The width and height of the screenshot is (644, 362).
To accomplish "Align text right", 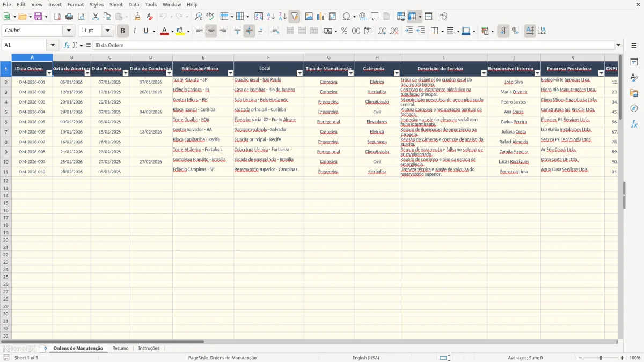I will coord(223,31).
